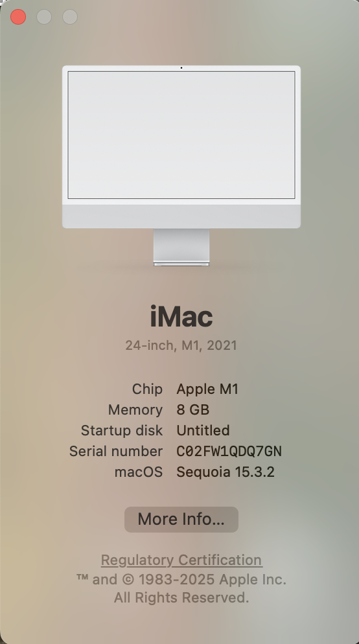The width and height of the screenshot is (359, 644).
Task: Click the Memory field label
Action: pos(135,409)
